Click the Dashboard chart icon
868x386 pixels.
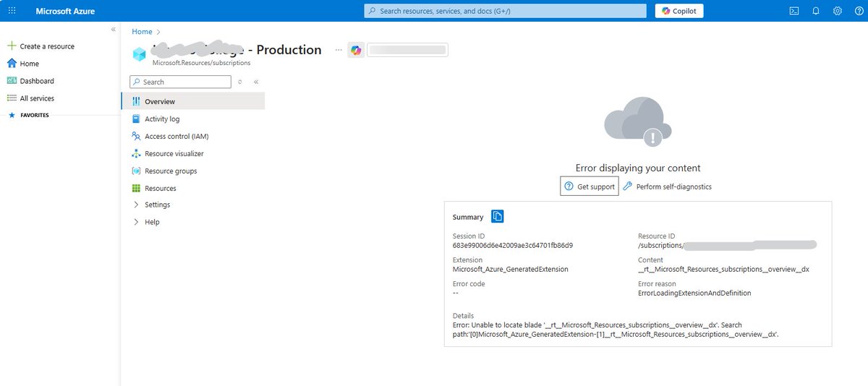pos(12,81)
